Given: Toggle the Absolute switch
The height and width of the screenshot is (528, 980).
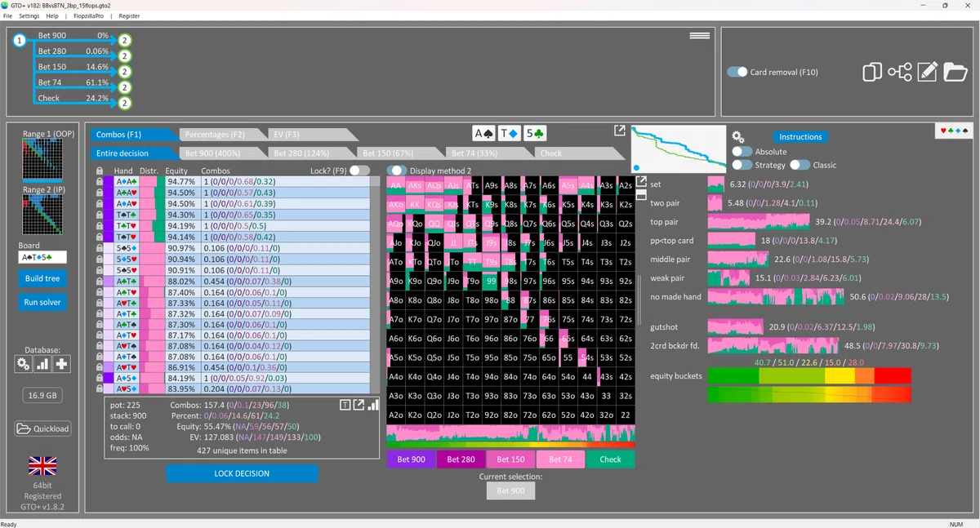Looking at the screenshot, I should pos(742,152).
